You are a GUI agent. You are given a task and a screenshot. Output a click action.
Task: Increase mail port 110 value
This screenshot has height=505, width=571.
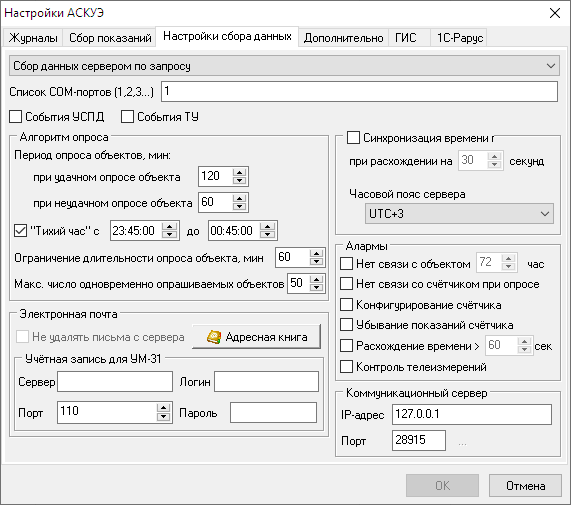coord(164,408)
